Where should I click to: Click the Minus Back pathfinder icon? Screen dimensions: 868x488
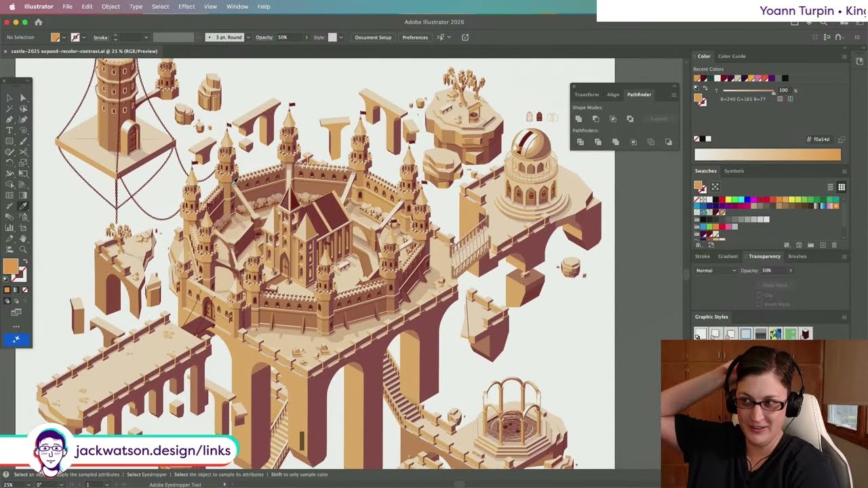point(669,142)
